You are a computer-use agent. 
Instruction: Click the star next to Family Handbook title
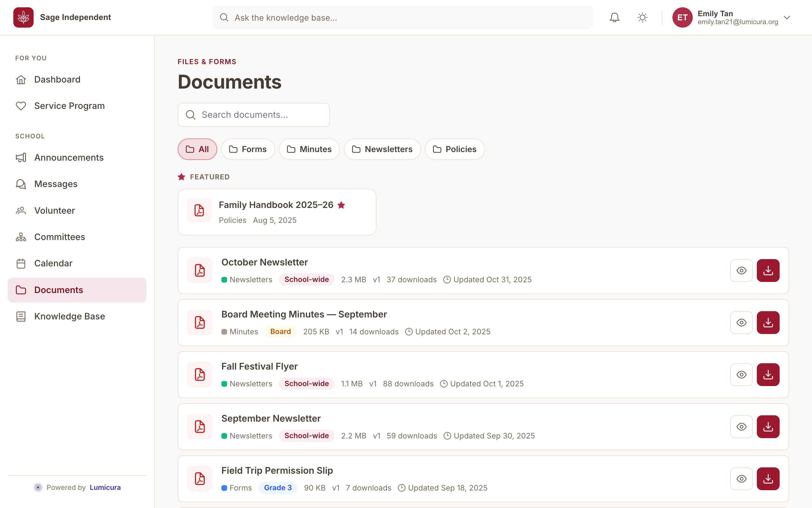click(341, 205)
